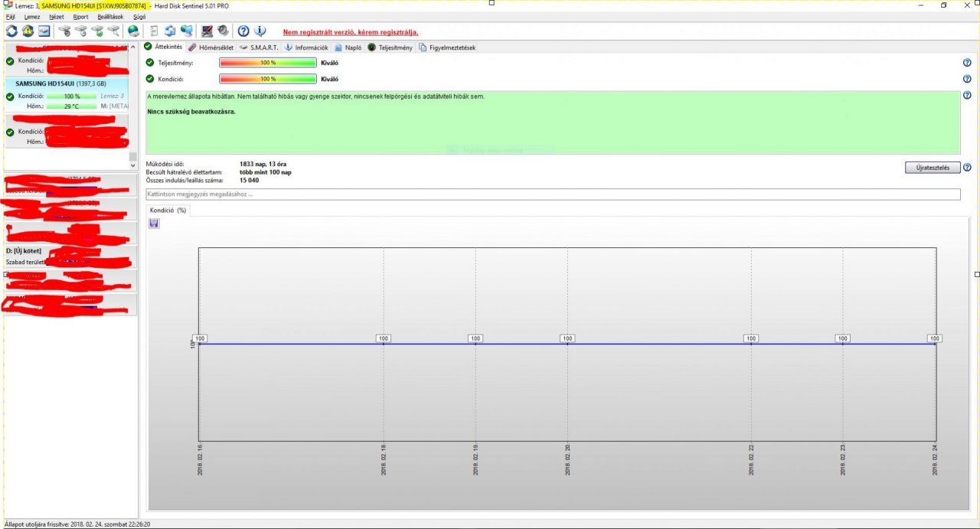Switch to the S.M.A.R.T. tab
Viewport: 980px width, 529px height.
(259, 47)
